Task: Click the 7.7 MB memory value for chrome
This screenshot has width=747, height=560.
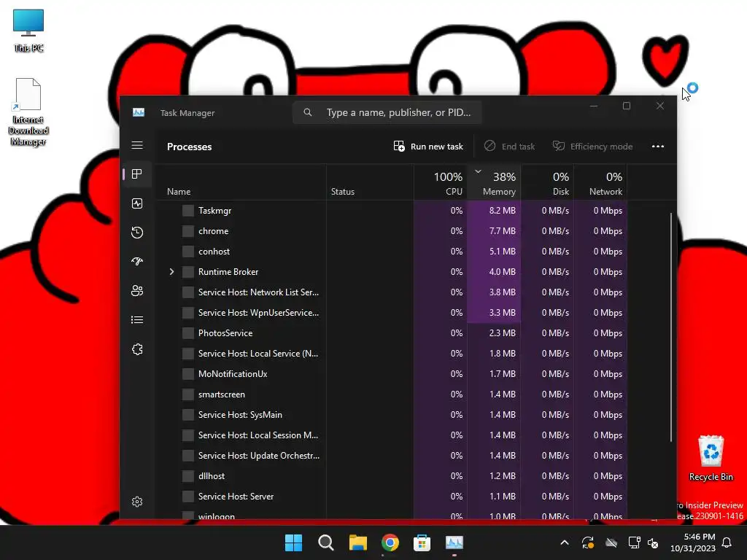Action: click(x=502, y=231)
